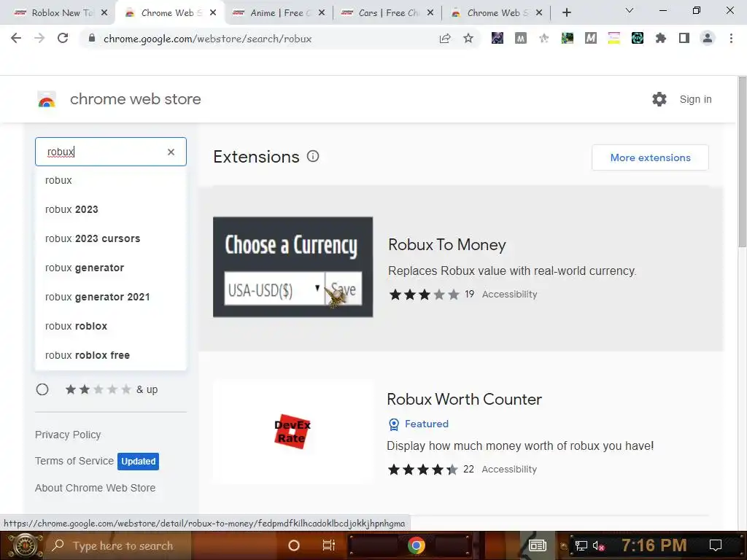Image resolution: width=747 pixels, height=560 pixels.
Task: Click the Cortana circle on taskbar
Action: pos(294,545)
